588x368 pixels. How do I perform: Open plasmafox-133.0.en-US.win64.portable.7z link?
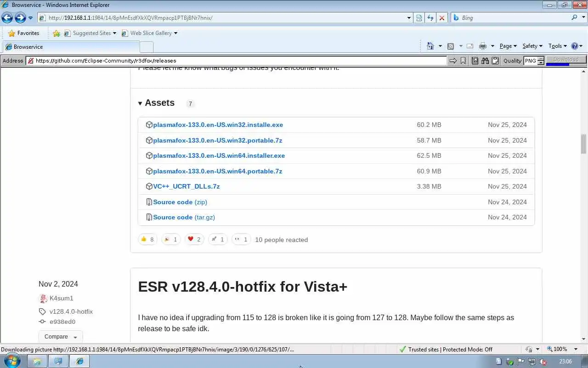tap(217, 171)
